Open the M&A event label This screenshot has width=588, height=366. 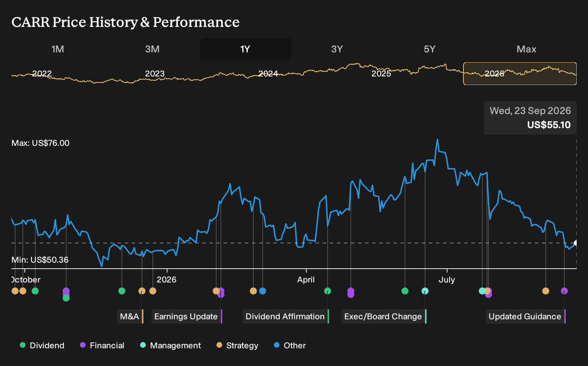(130, 316)
